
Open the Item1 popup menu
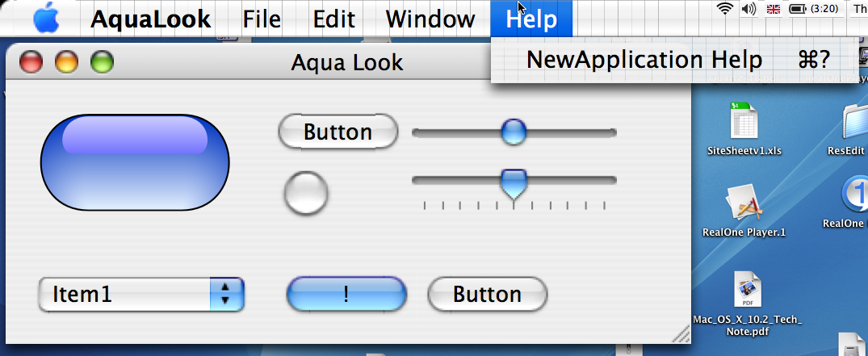[141, 294]
